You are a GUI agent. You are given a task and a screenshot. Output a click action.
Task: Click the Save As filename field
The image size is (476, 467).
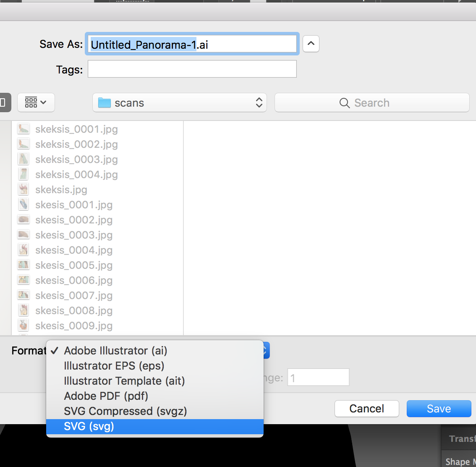coord(192,44)
